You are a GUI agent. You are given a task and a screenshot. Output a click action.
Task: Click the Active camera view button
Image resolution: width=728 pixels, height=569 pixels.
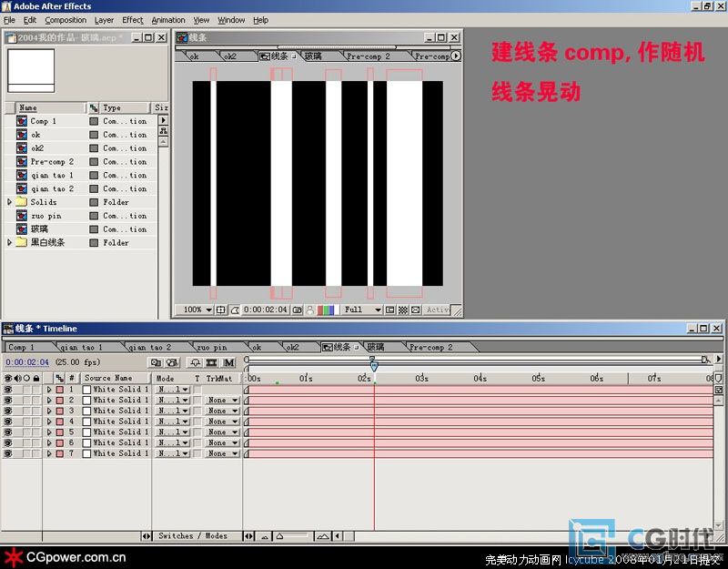pos(438,310)
